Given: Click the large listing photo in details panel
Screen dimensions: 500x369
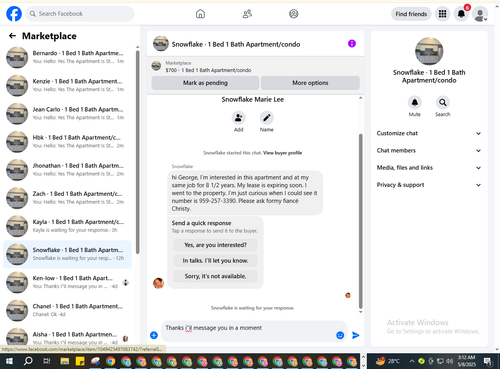Looking at the screenshot, I should point(429,51).
